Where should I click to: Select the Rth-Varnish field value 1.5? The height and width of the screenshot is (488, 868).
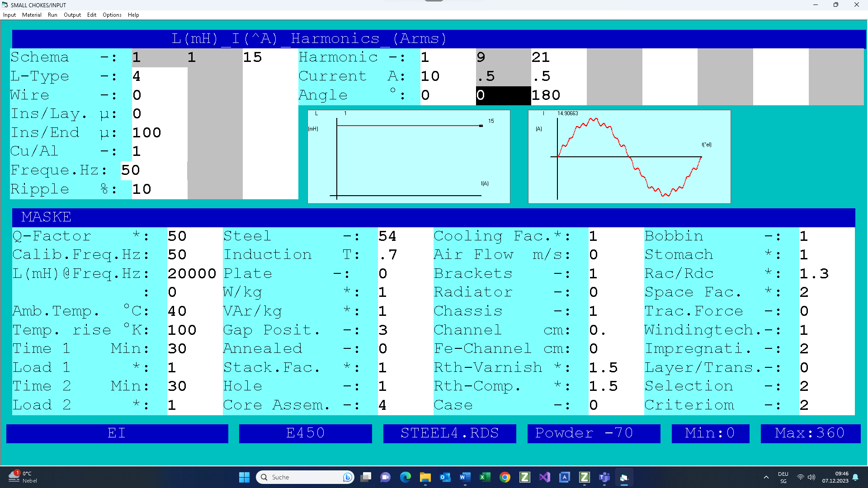coord(616,368)
